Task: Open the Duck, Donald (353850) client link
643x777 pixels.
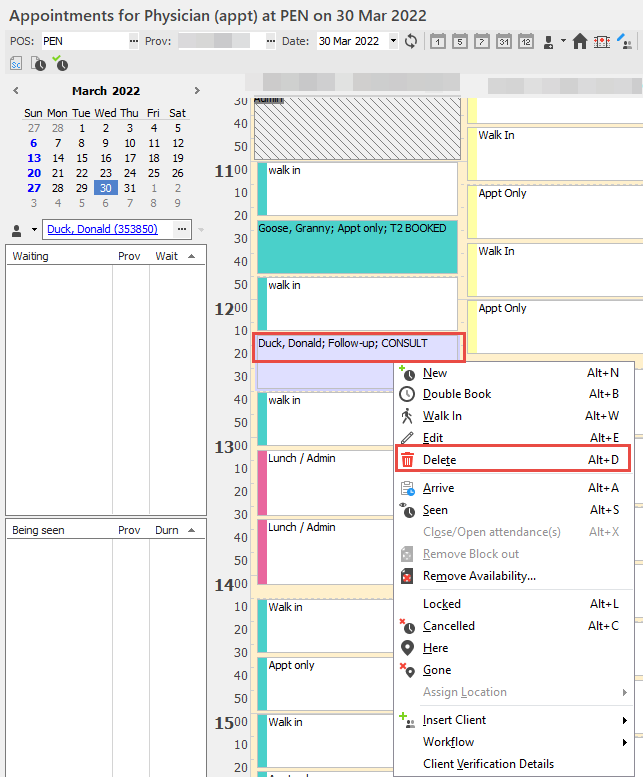Action: pyautogui.click(x=102, y=229)
